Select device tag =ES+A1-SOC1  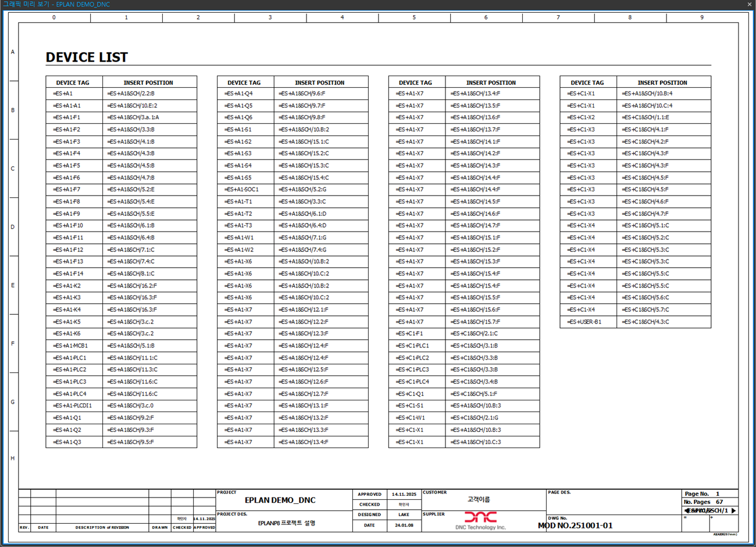tap(241, 189)
